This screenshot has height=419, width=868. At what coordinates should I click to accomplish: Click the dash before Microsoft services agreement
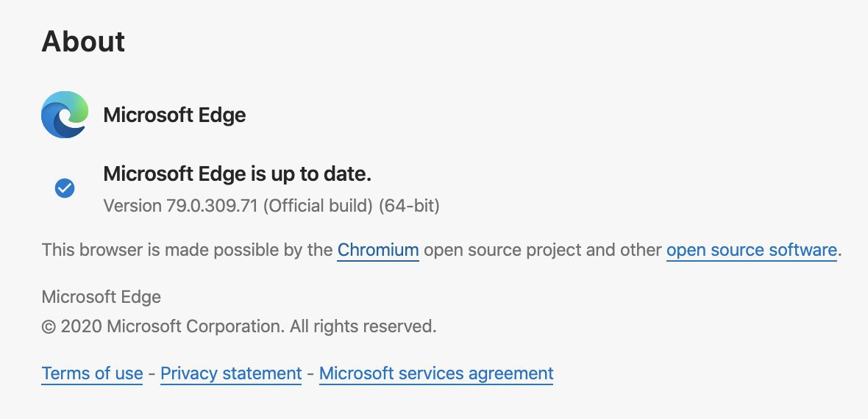(x=310, y=374)
